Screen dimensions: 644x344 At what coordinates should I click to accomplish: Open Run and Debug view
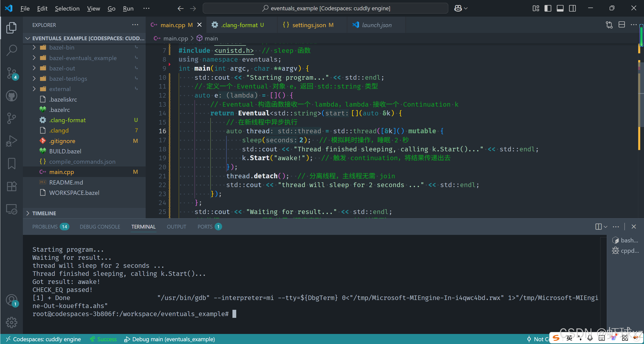point(12,141)
